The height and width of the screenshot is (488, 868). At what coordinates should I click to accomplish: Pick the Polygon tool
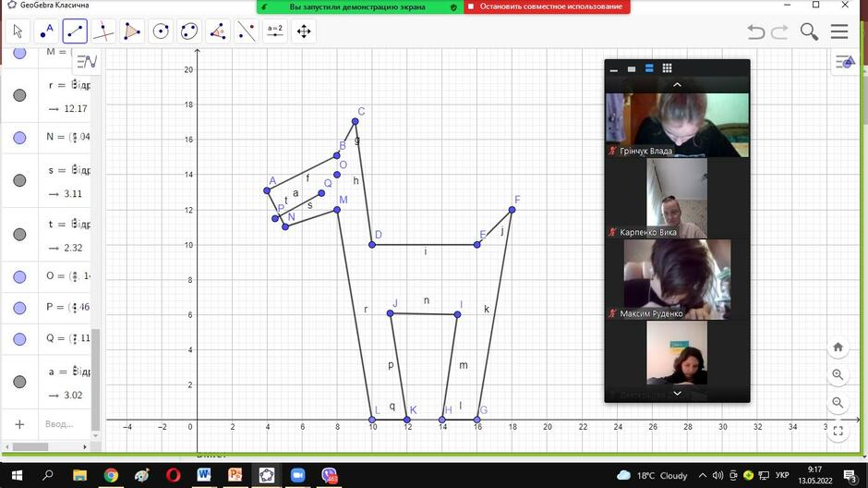coord(132,31)
